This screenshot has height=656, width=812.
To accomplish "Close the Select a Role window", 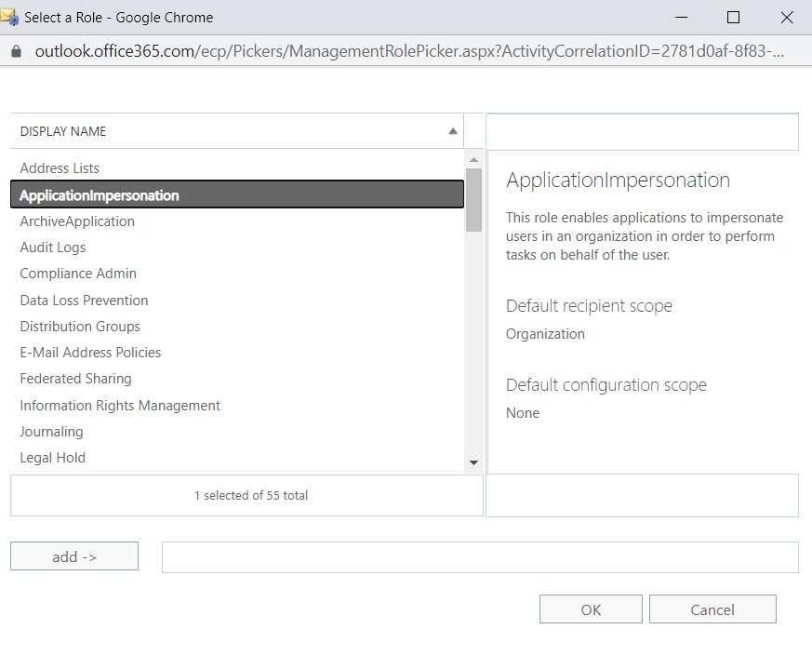I will [784, 17].
